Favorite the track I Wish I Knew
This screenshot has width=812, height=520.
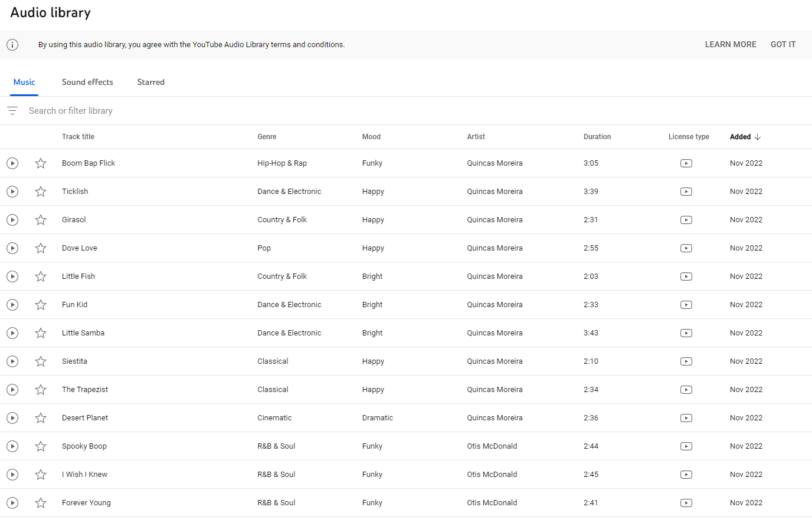click(x=40, y=474)
